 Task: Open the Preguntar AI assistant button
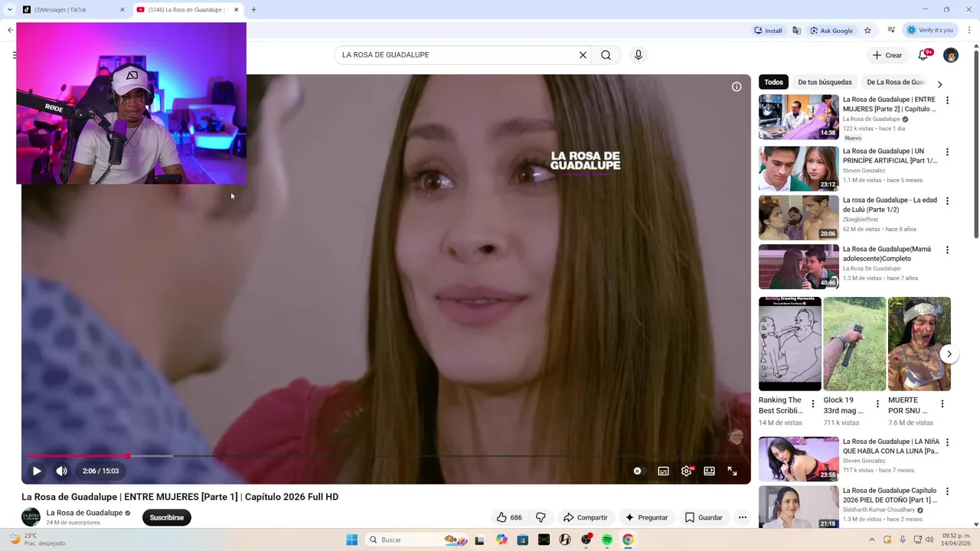(647, 517)
